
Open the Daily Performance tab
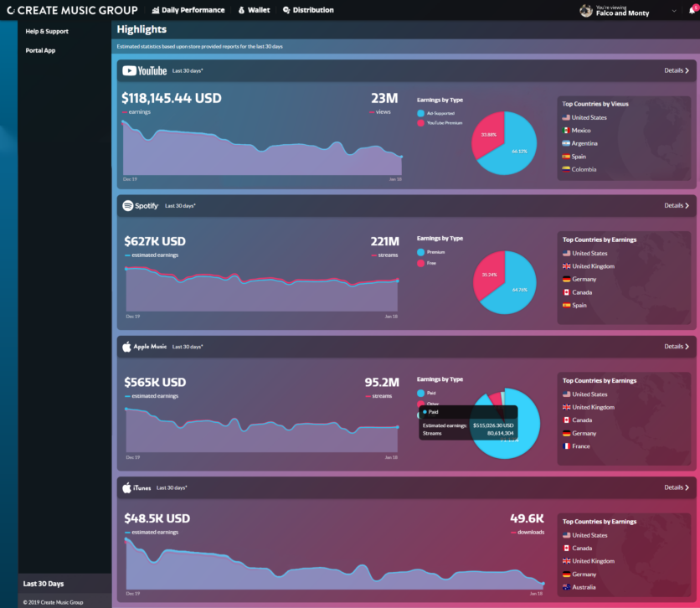[188, 10]
